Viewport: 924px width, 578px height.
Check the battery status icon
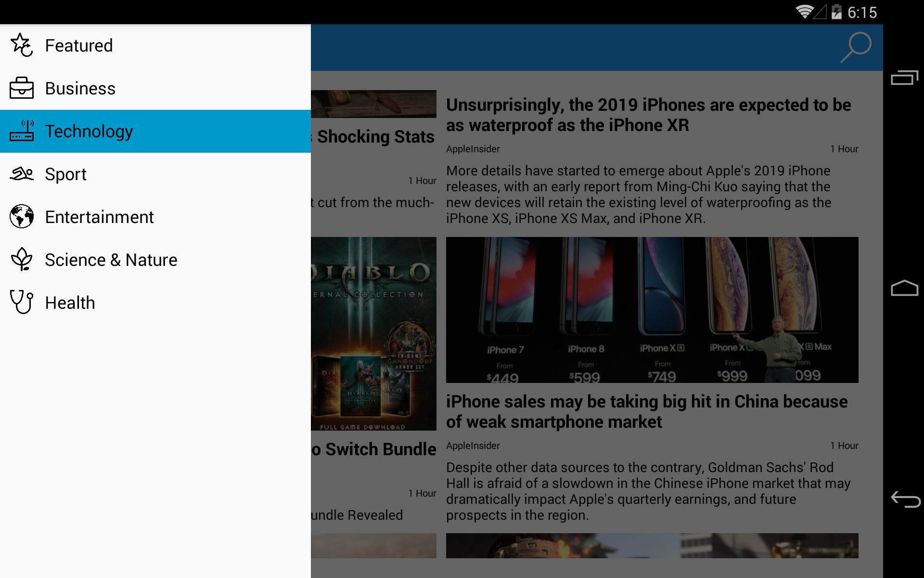[x=836, y=12]
